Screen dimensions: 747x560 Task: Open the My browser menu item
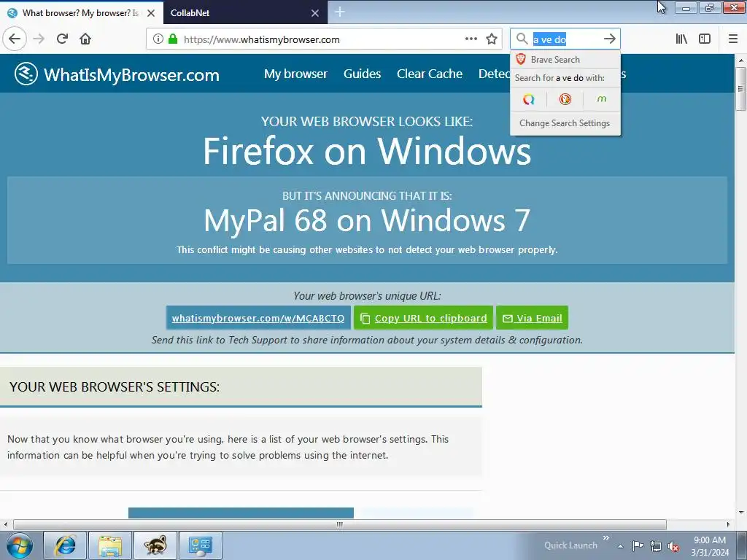pos(296,74)
